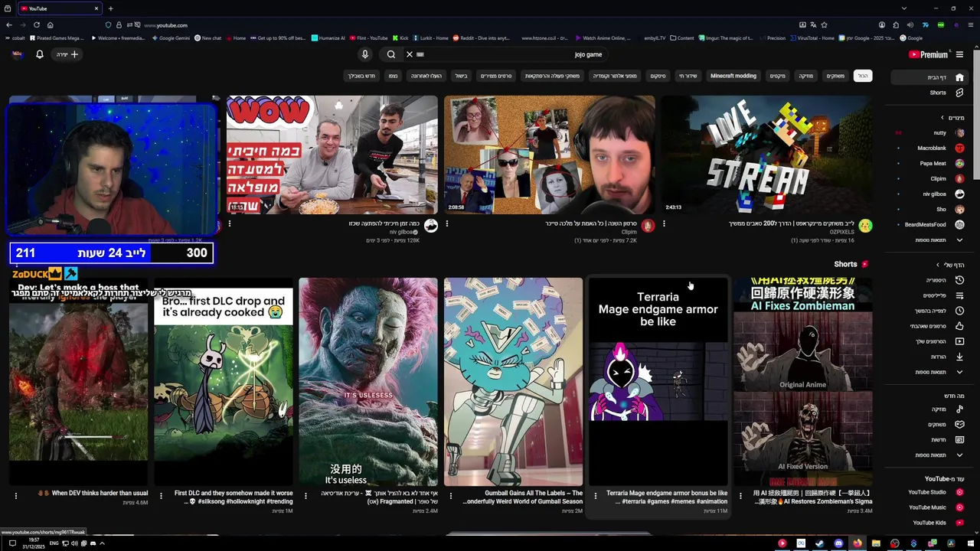
Task: Play the 'WOW' restaurant video thumbnail
Action: tap(332, 155)
